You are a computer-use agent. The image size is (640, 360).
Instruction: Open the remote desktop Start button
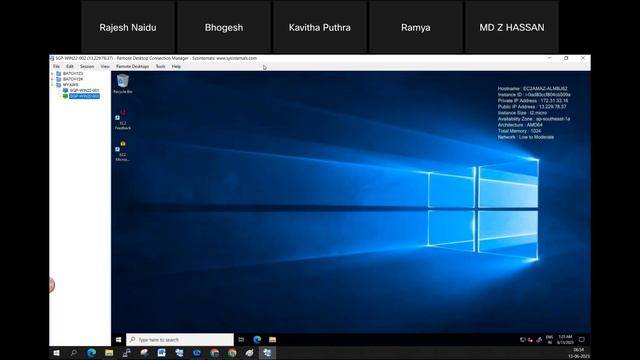tap(118, 340)
